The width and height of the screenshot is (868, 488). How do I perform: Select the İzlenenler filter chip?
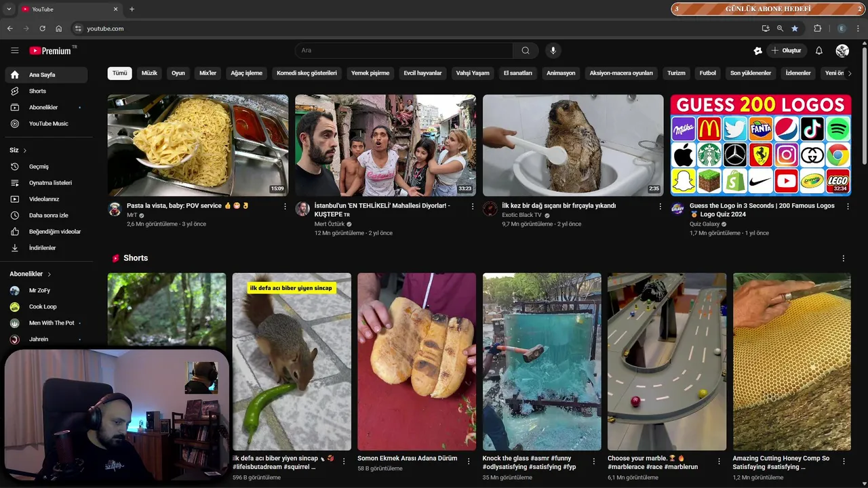798,73
